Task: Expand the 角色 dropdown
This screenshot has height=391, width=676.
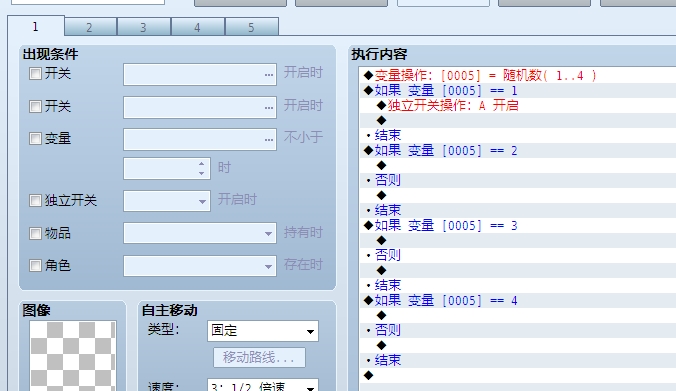Action: point(200,266)
